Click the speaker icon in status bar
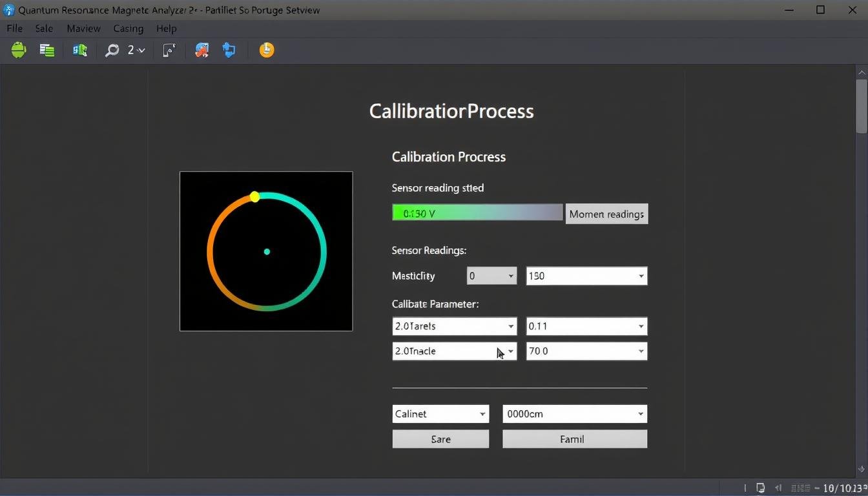 (778, 488)
